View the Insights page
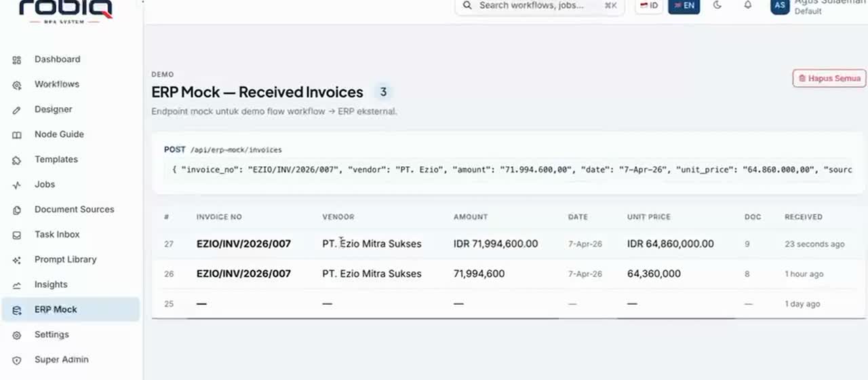Viewport: 868px width, 380px height. tap(51, 285)
